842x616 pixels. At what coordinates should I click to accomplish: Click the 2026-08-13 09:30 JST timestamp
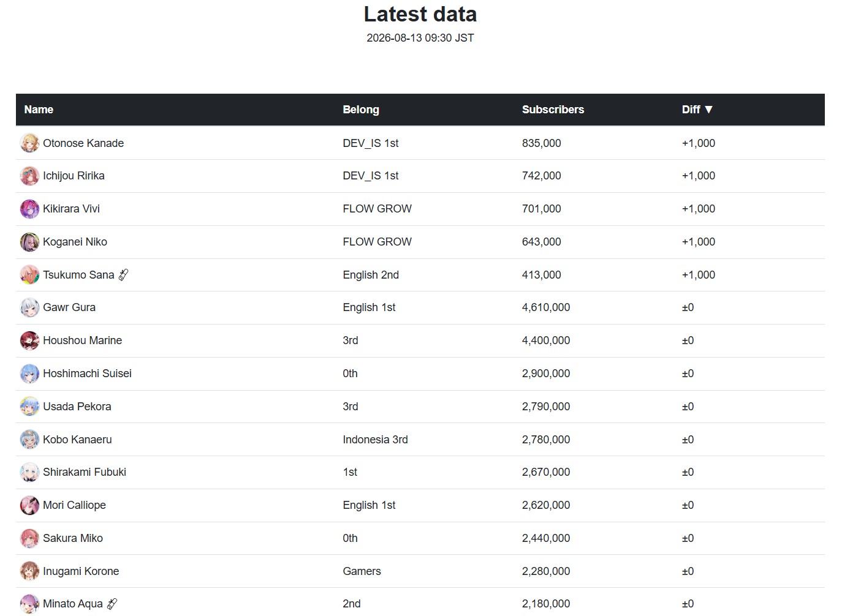420,38
